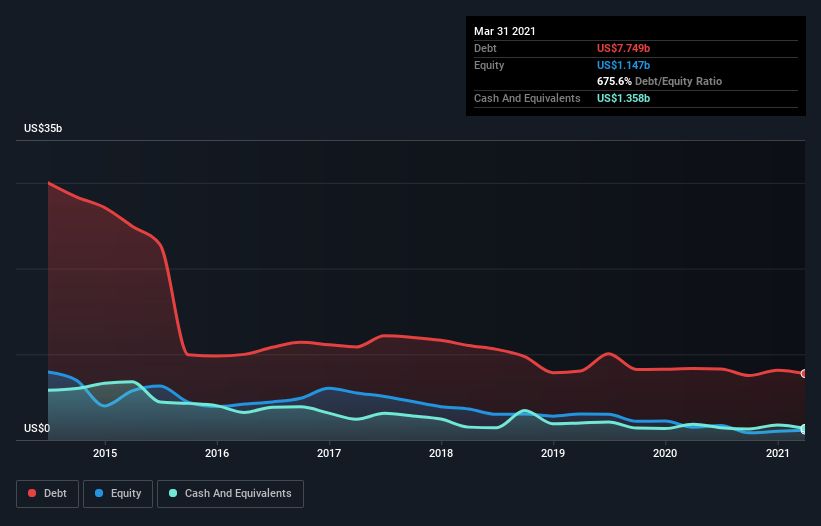Toggle the Debt series legend button

coord(47,494)
